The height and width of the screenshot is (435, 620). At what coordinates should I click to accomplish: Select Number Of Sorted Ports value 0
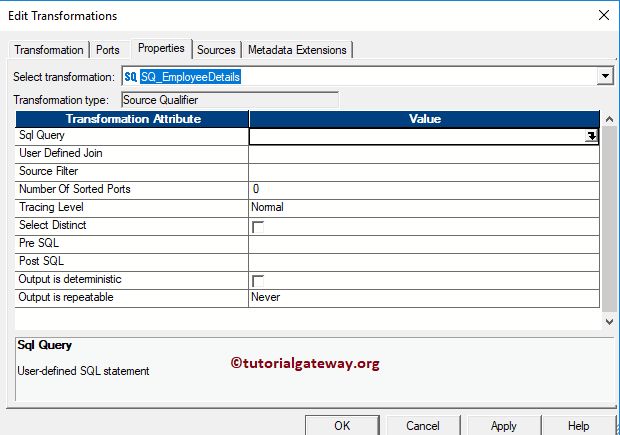424,190
